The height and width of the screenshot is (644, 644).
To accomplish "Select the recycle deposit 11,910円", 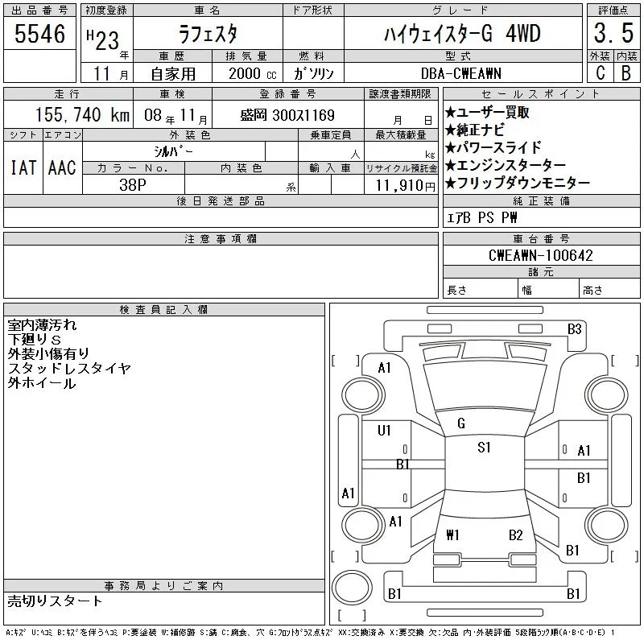I will click(x=406, y=185).
